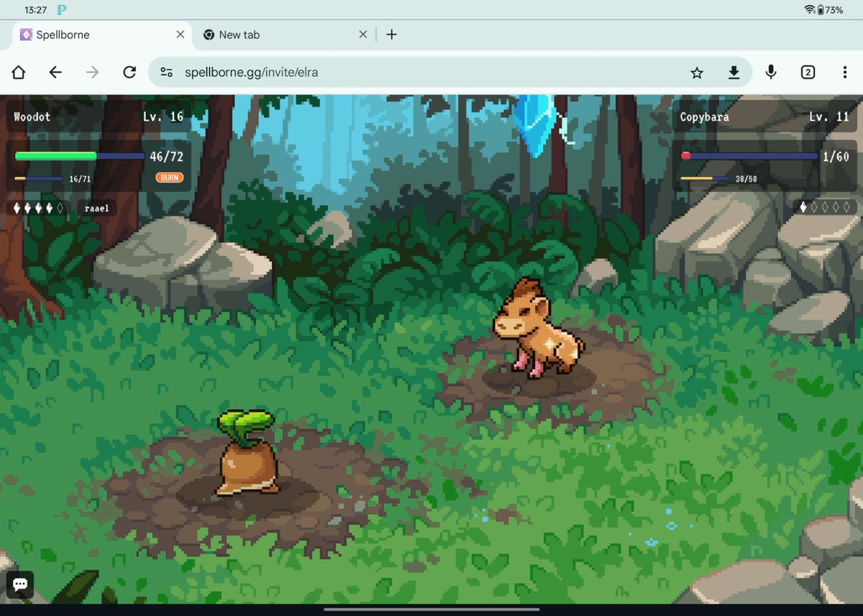Tap the orange BURN status badge
Viewport: 863px width, 616px height.
170,178
